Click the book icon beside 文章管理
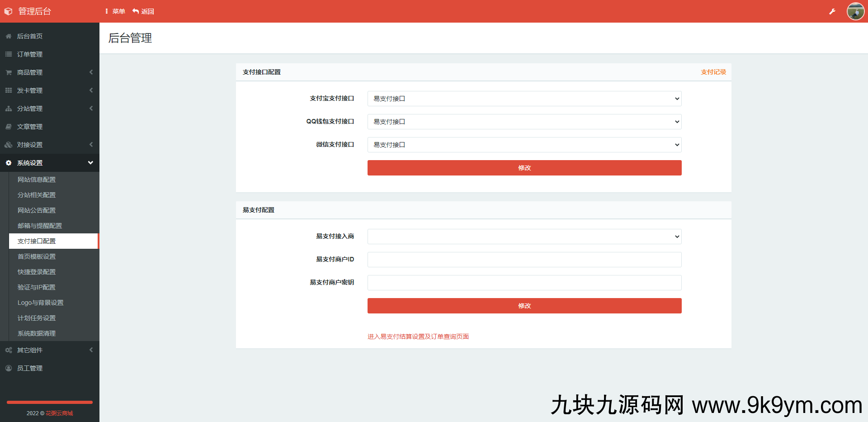868x422 pixels. point(9,127)
